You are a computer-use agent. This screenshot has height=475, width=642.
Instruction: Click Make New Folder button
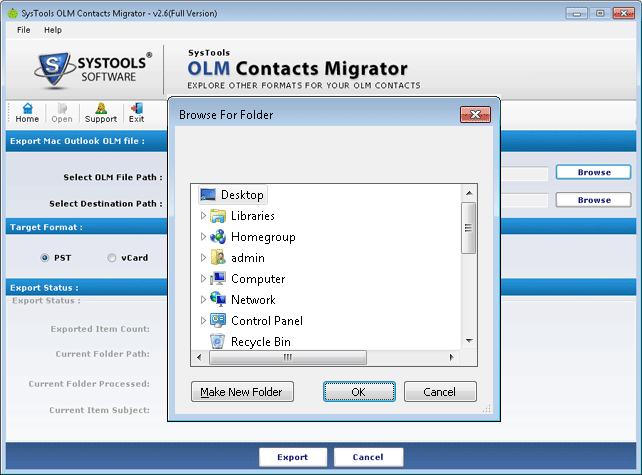click(242, 392)
